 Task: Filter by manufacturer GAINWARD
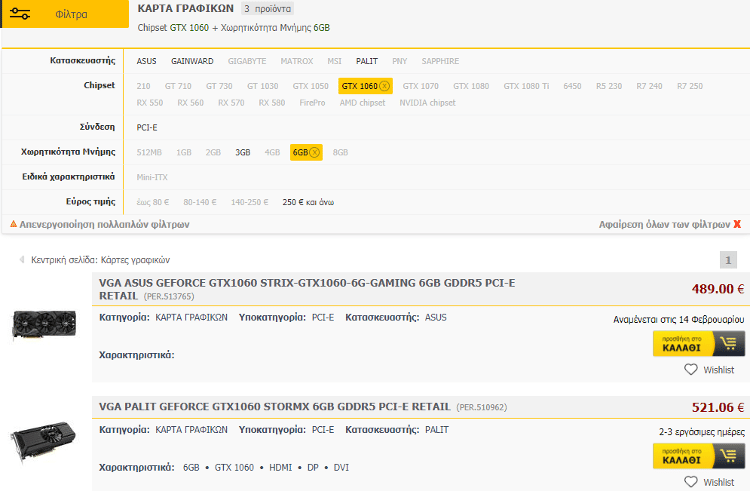[192, 61]
